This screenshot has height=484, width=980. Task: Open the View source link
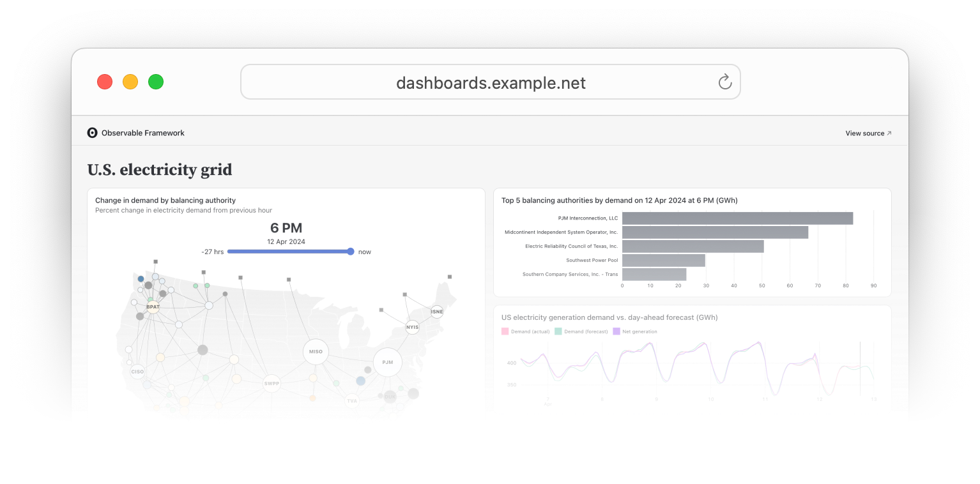pyautogui.click(x=868, y=133)
